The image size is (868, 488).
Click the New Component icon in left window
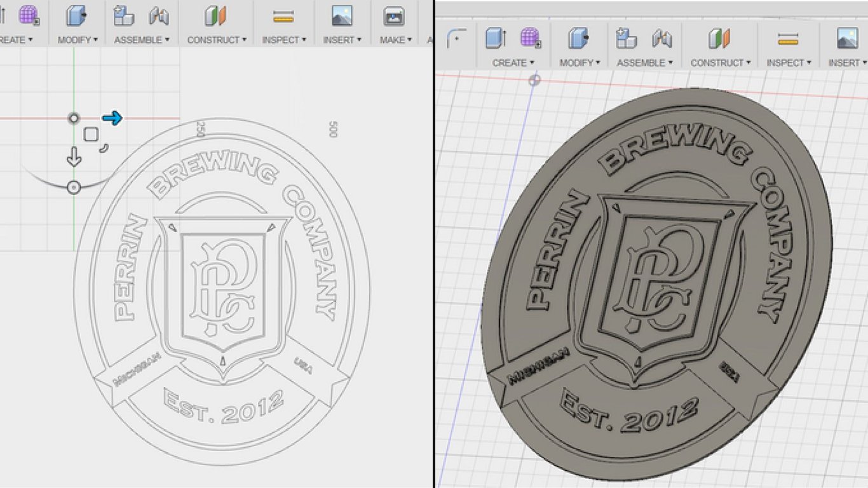(124, 16)
